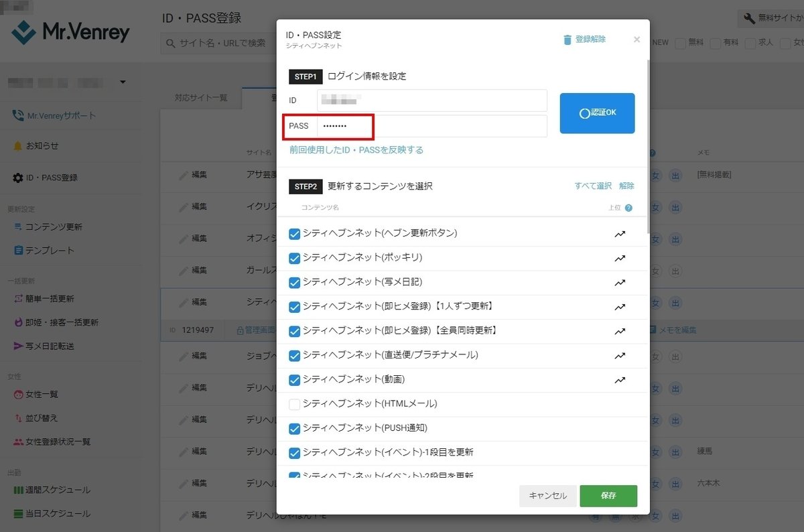The width and height of the screenshot is (804, 532).
Task: Open お知らせ notifications in sidebar
Action: tap(36, 146)
